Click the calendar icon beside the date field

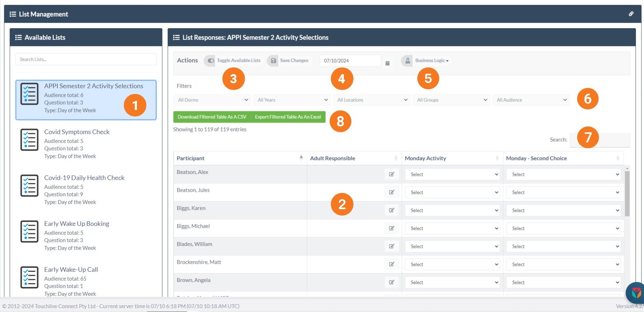(x=387, y=63)
